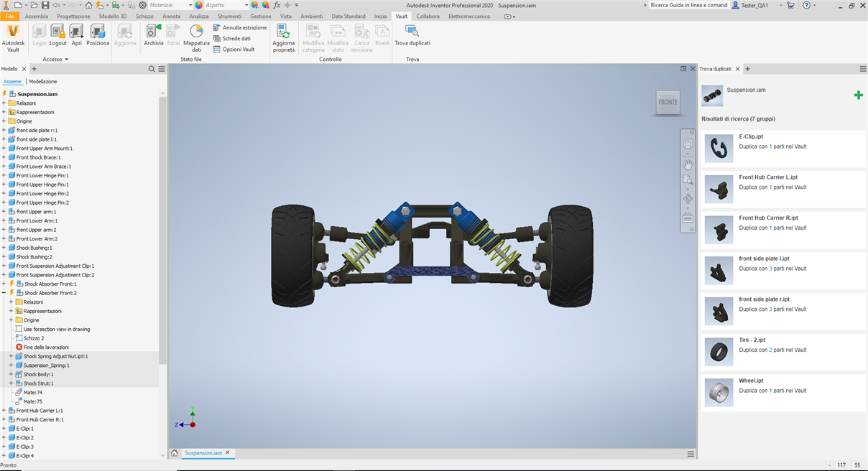Open the Modello 3D ribbon tab

tap(113, 16)
